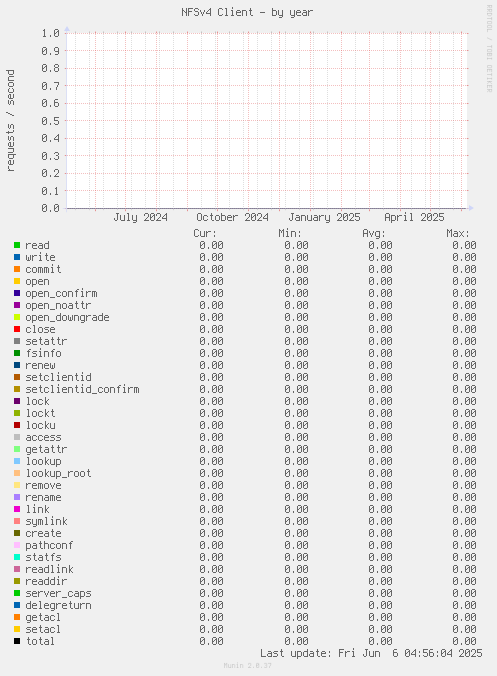Screen dimensions: 497x676
Task: Click the Last update timestamp text
Action: (x=371, y=654)
